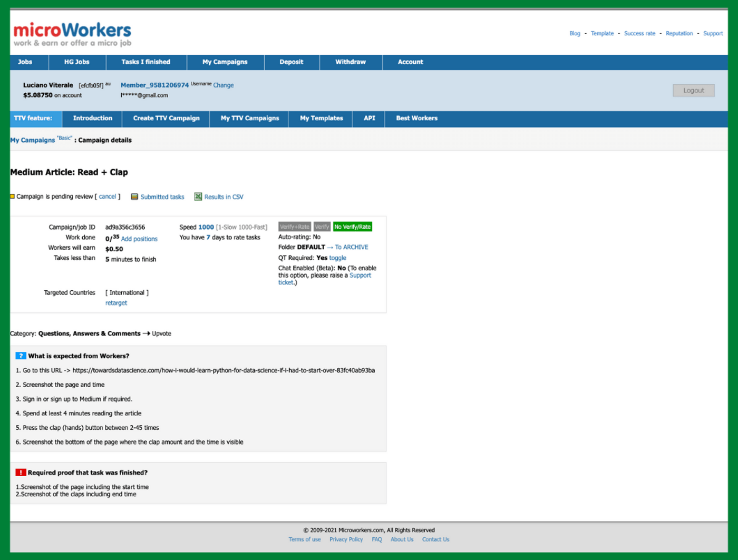The width and height of the screenshot is (738, 560).
Task: Cancel the pending campaign review
Action: click(108, 197)
